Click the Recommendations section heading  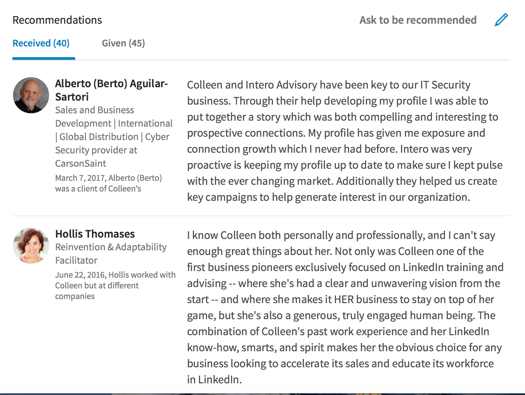(x=57, y=20)
